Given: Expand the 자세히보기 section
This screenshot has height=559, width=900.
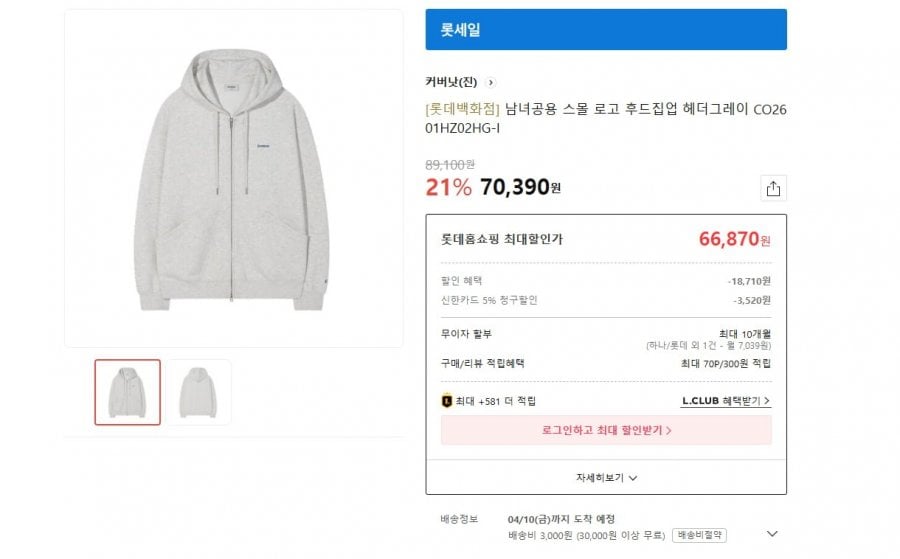Looking at the screenshot, I should pyautogui.click(x=606, y=478).
